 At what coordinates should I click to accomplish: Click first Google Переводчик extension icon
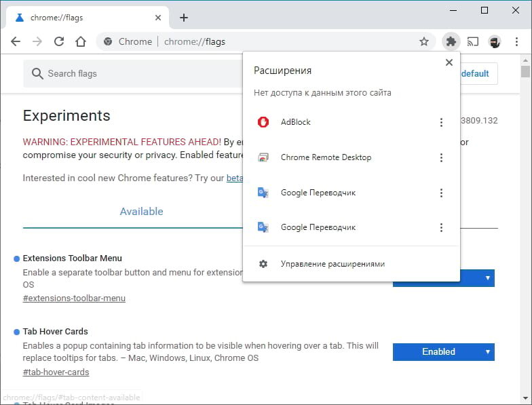(263, 193)
